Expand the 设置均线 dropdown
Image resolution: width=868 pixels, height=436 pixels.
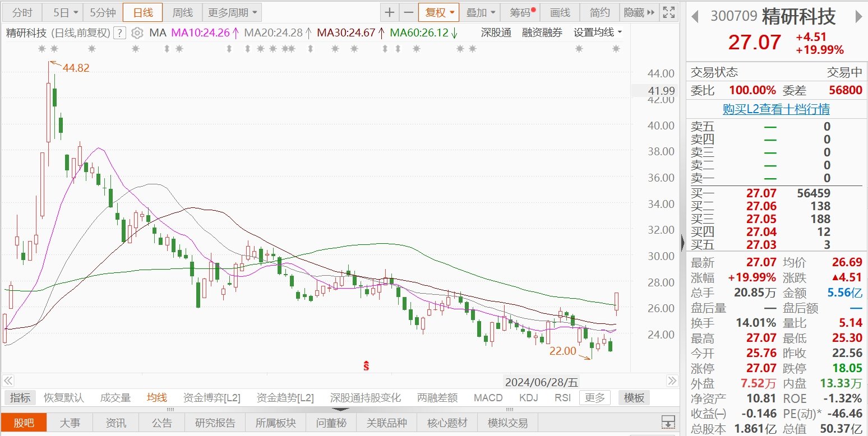coord(597,33)
